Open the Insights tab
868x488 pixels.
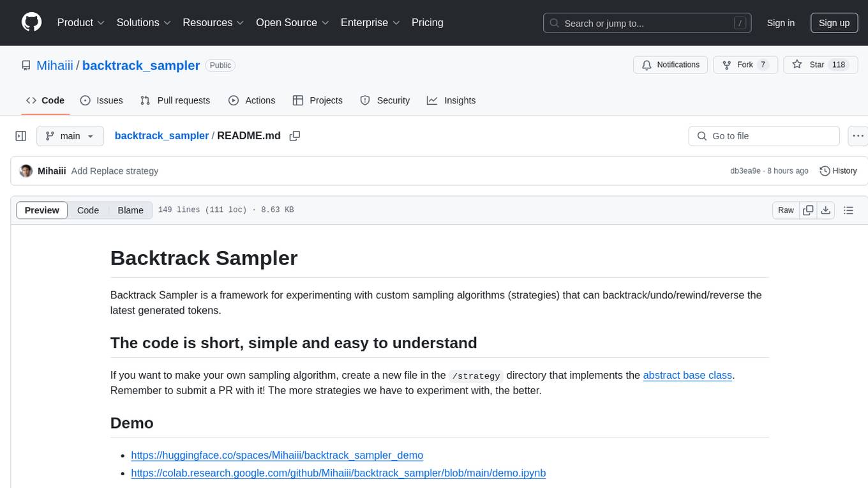[451, 100]
